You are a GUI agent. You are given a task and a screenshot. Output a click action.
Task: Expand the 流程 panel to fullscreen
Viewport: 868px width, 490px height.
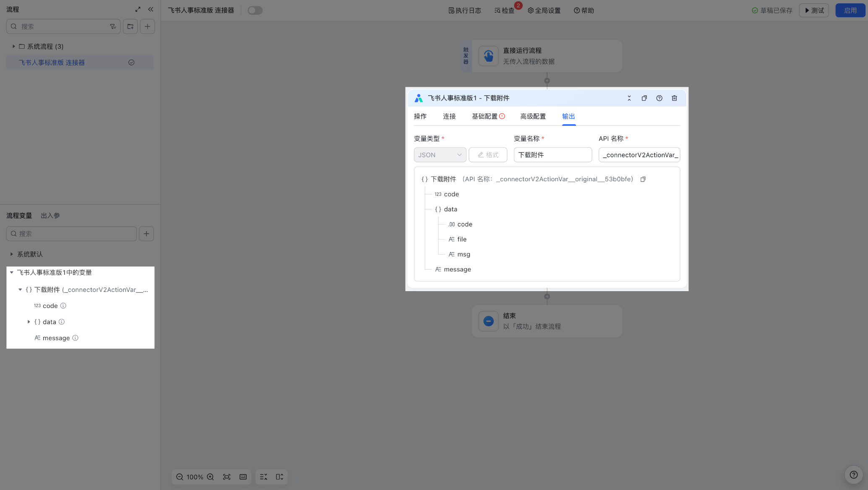[138, 9]
